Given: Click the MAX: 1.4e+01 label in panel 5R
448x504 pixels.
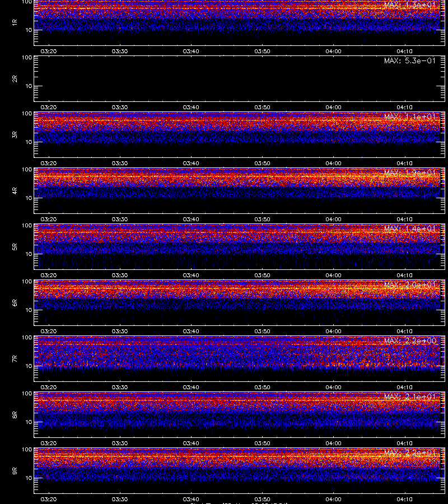Looking at the screenshot, I should click(410, 228).
